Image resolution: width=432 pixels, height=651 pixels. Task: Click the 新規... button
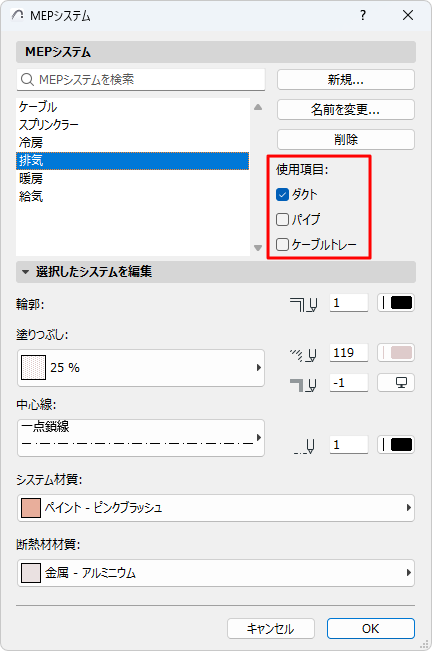(346, 79)
